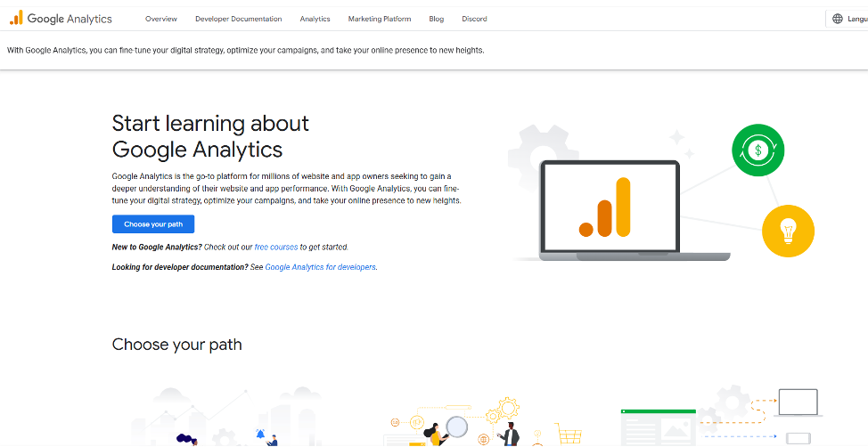This screenshot has height=447, width=868.
Task: Open the Overview nav item
Action: tap(161, 19)
